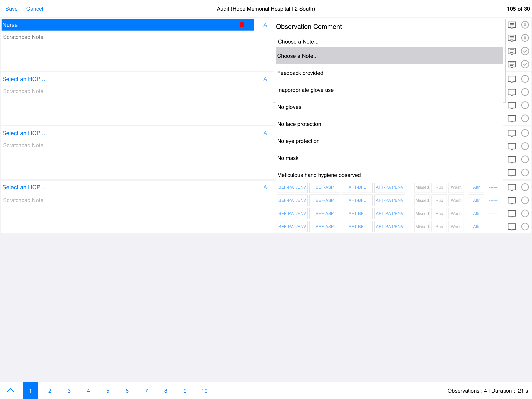The width and height of the screenshot is (532, 399).
Task: Tap the A link beside the second HCP group
Action: pyautogui.click(x=265, y=79)
